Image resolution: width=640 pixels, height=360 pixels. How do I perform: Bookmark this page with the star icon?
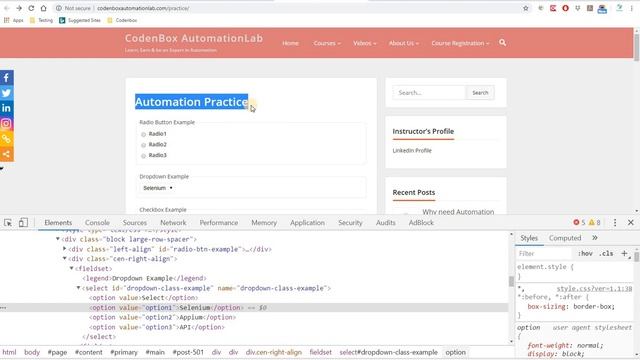click(526, 8)
